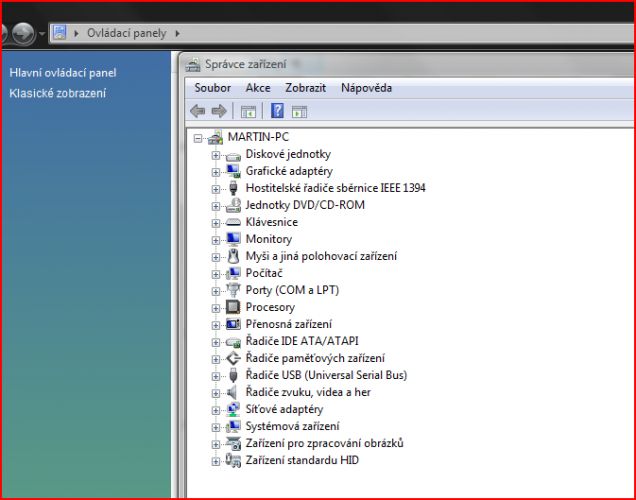Click the Počítač computer icon

click(x=233, y=273)
